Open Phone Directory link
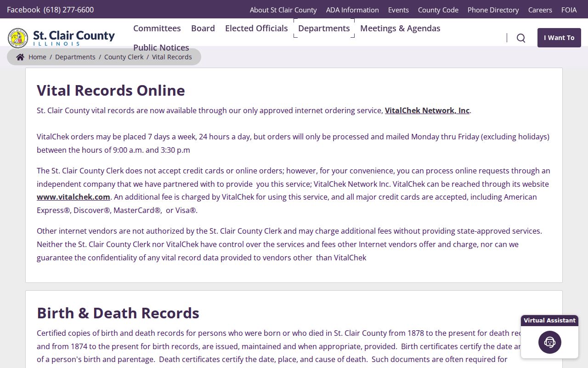This screenshot has width=588, height=368. point(493,10)
